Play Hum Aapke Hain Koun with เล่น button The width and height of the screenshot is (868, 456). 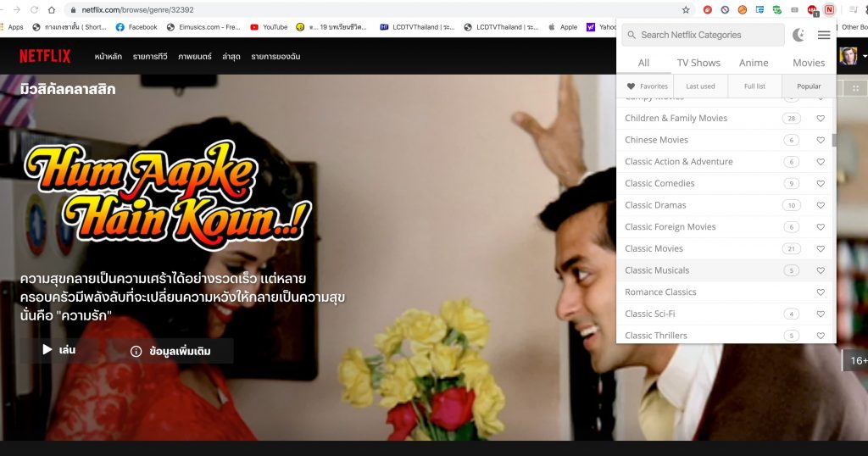pos(59,350)
